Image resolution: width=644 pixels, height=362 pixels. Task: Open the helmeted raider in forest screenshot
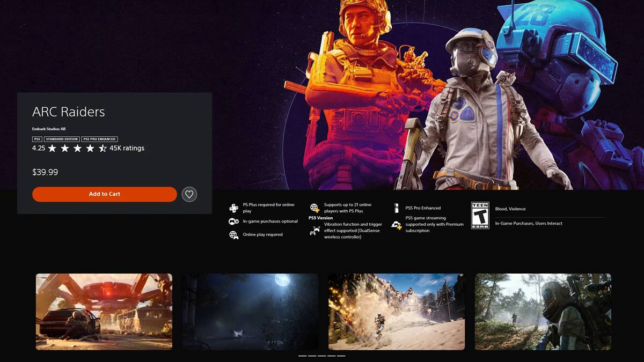pyautogui.click(x=543, y=312)
